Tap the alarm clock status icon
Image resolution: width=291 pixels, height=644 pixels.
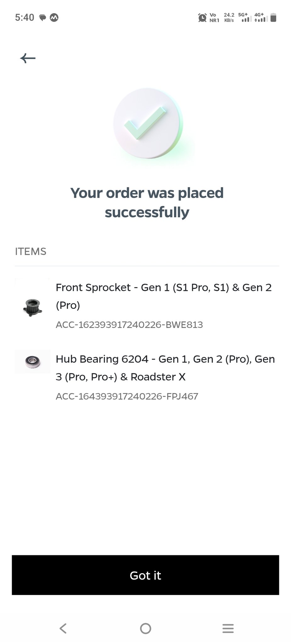(x=202, y=18)
